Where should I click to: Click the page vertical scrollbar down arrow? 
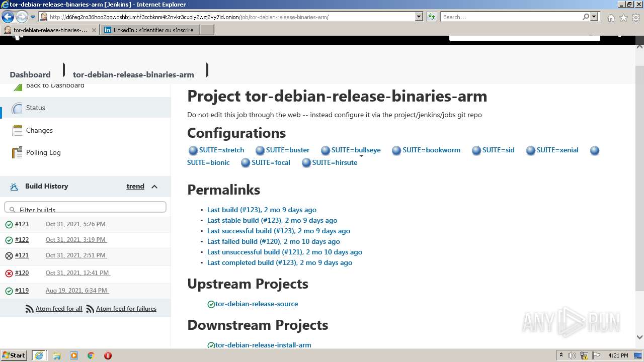click(639, 337)
